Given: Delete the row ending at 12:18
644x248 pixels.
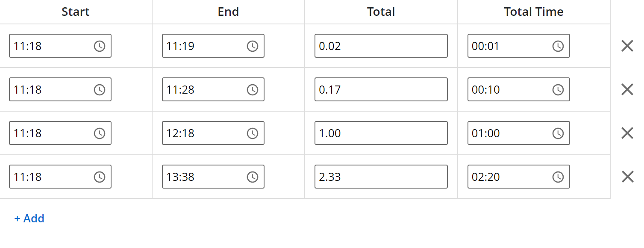Looking at the screenshot, I should click(627, 133).
